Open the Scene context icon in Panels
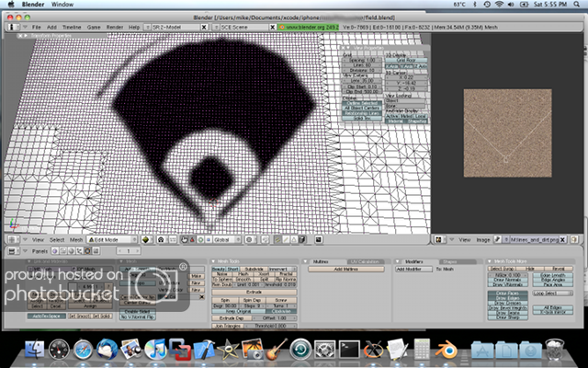The height and width of the screenshot is (368, 588). click(x=96, y=251)
